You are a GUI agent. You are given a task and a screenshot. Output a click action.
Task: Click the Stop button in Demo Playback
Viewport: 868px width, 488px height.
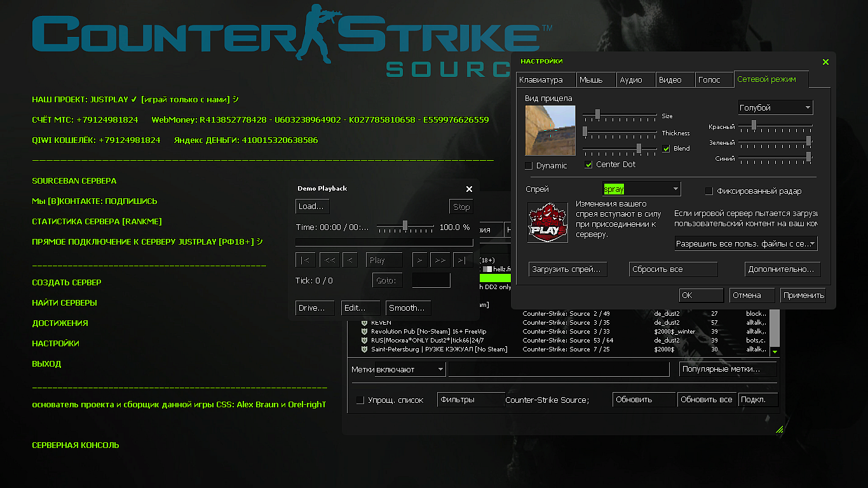(x=461, y=207)
